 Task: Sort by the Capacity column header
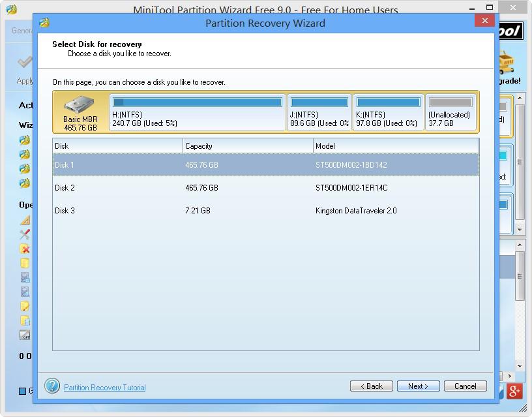248,146
